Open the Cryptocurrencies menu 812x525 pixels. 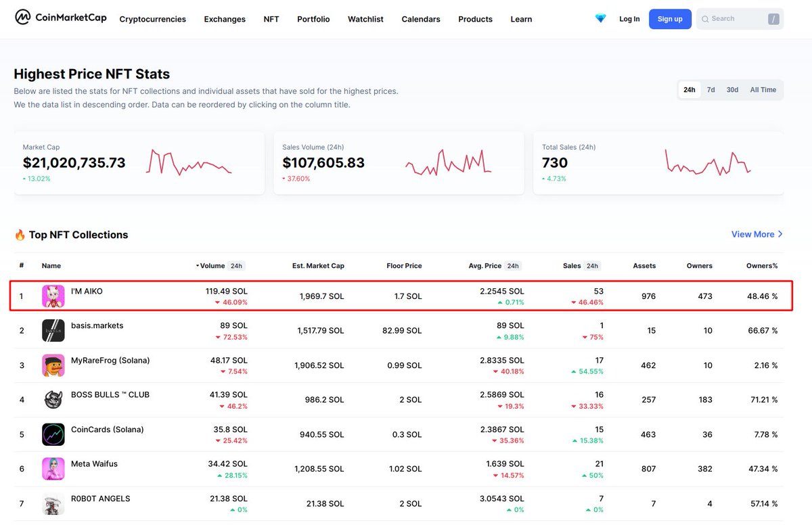coord(152,19)
